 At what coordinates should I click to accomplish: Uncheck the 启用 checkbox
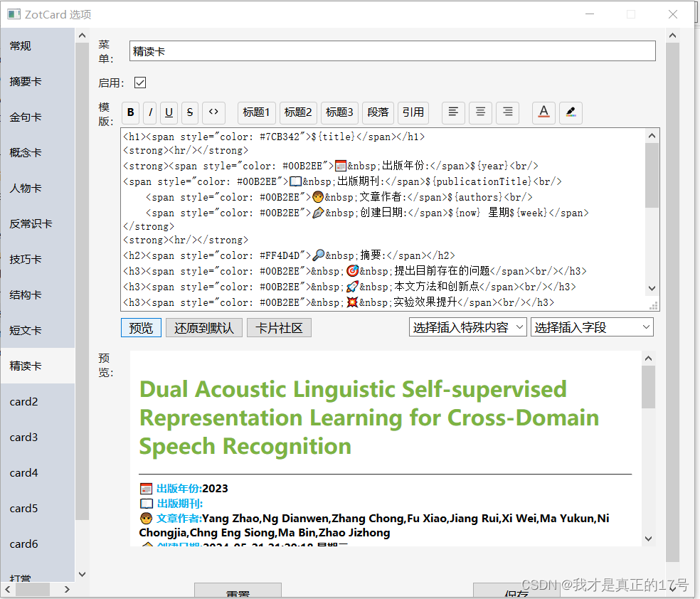pyautogui.click(x=140, y=83)
